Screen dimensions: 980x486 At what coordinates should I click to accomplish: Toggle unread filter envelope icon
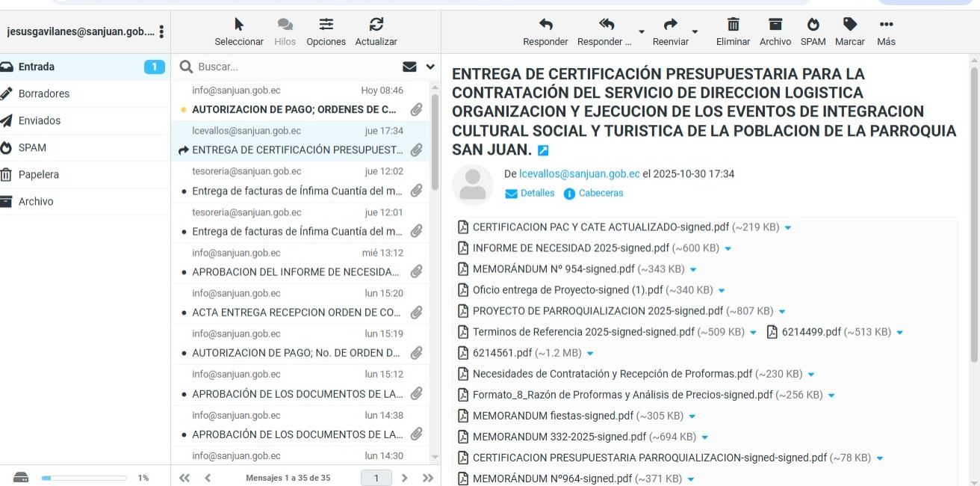pos(409,67)
